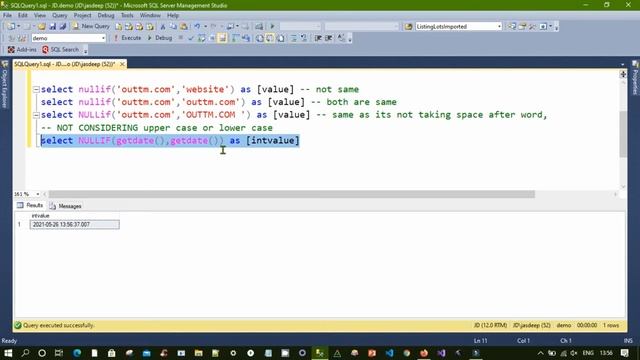Viewport: 640px width, 360px height.
Task: Click the taskbar Search magnifier icon
Action: pyautogui.click(x=25, y=353)
